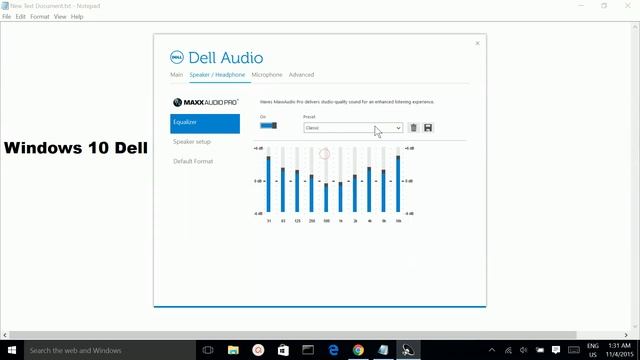Click the 500 Hz equalizer band slider
The height and width of the screenshot is (360, 640).
point(326,180)
